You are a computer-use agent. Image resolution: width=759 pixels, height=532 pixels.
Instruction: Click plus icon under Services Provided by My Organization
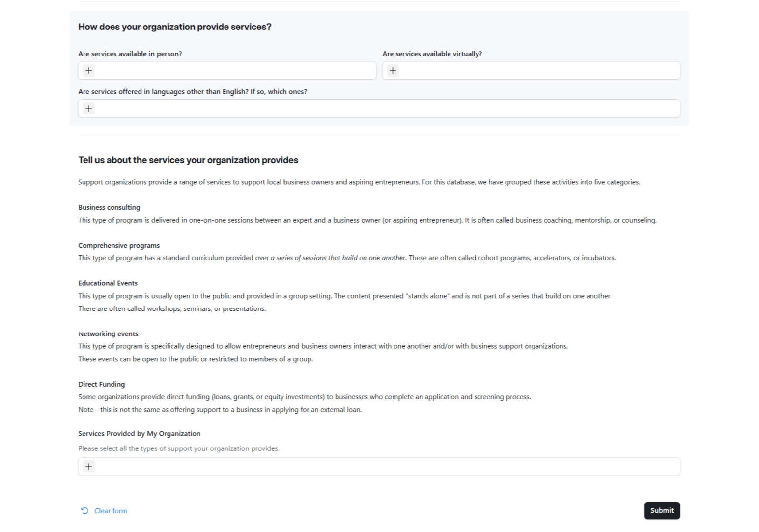pyautogui.click(x=88, y=467)
